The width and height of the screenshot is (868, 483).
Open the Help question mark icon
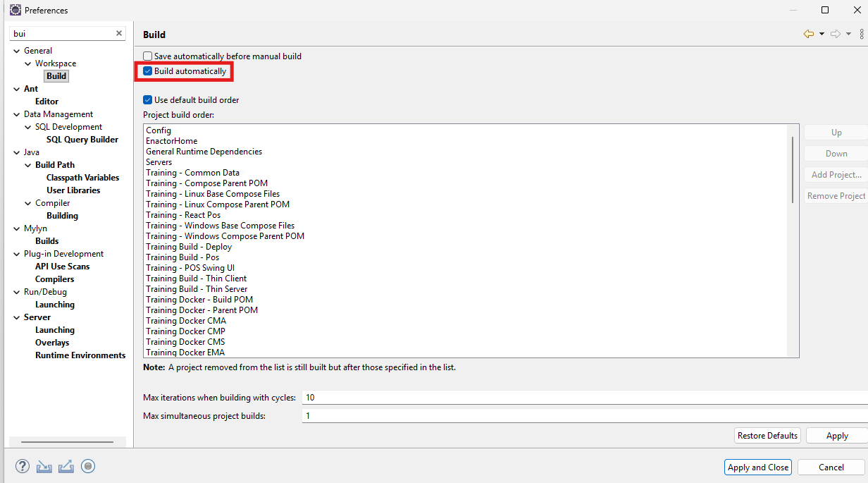click(23, 466)
